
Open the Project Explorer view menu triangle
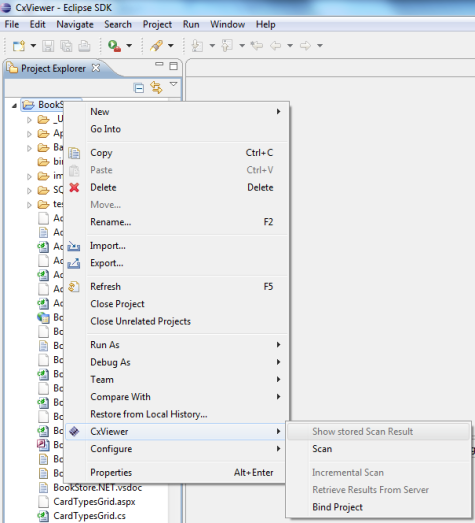pos(173,84)
